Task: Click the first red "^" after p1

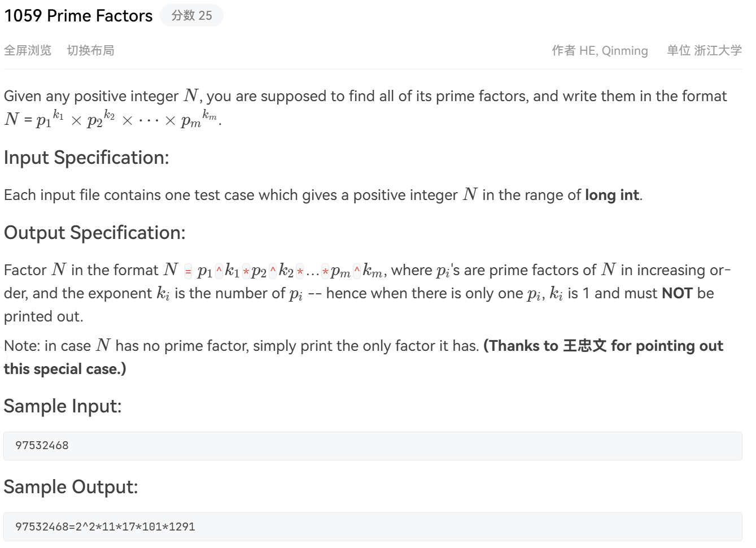Action: coord(219,271)
